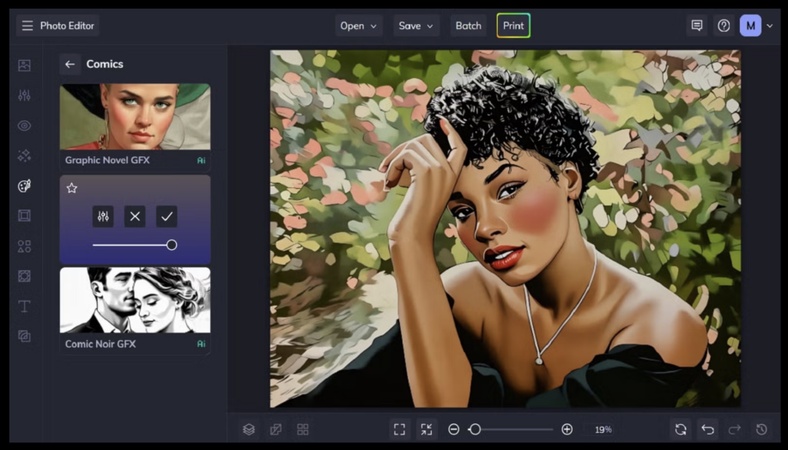Click the zoom in plus icon
This screenshot has width=788, height=450.
[x=567, y=429]
